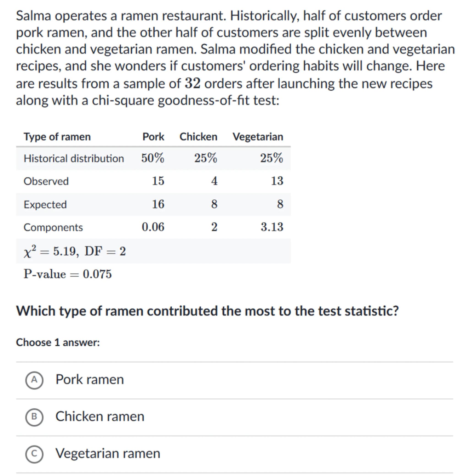The width and height of the screenshot is (469, 476).
Task: Click the 'Vegetarian ramen' answer text
Action: (108, 453)
